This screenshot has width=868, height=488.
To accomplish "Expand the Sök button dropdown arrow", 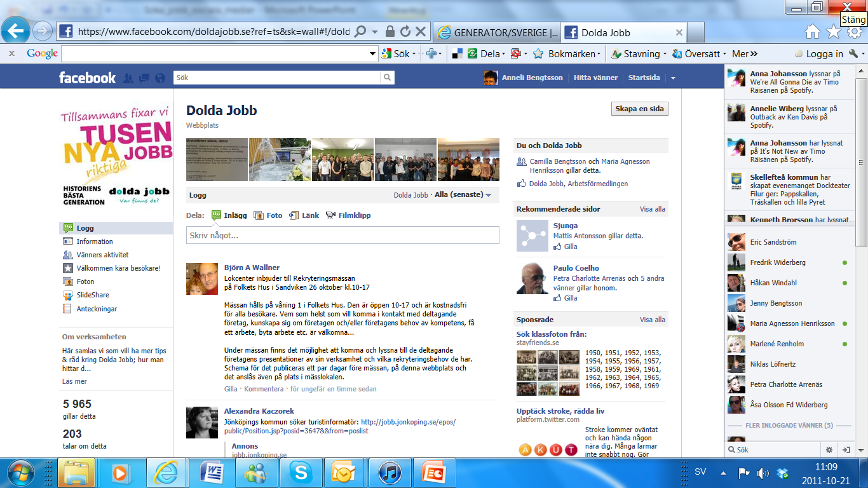I will pos(414,54).
